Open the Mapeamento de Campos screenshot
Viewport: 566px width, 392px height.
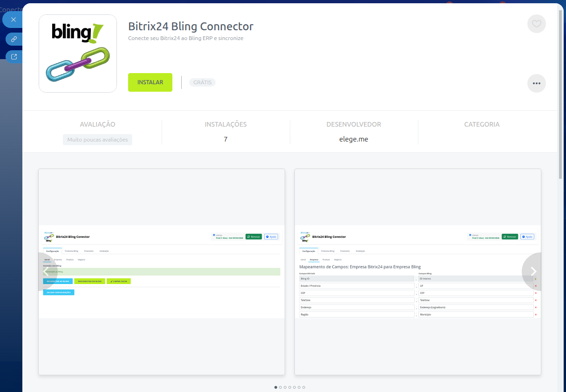point(418,272)
